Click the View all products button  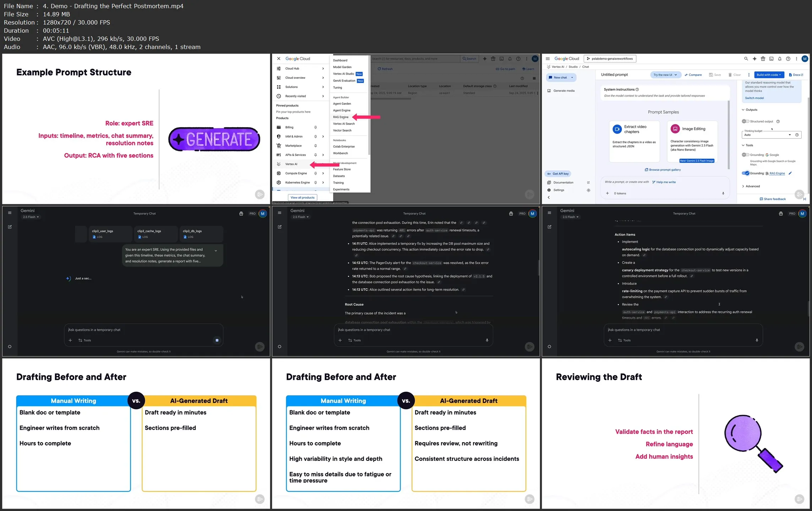tap(302, 197)
